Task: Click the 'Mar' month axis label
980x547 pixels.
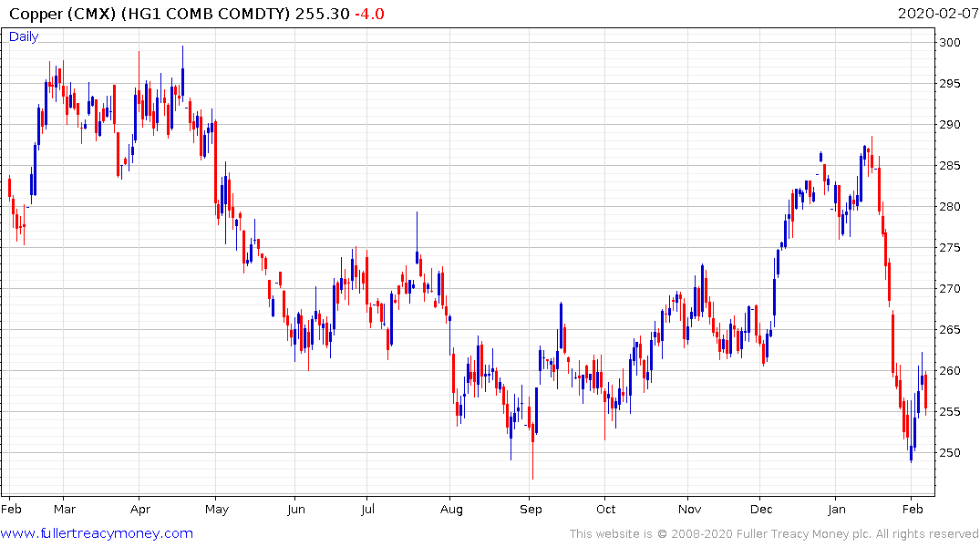Action: coord(65,509)
